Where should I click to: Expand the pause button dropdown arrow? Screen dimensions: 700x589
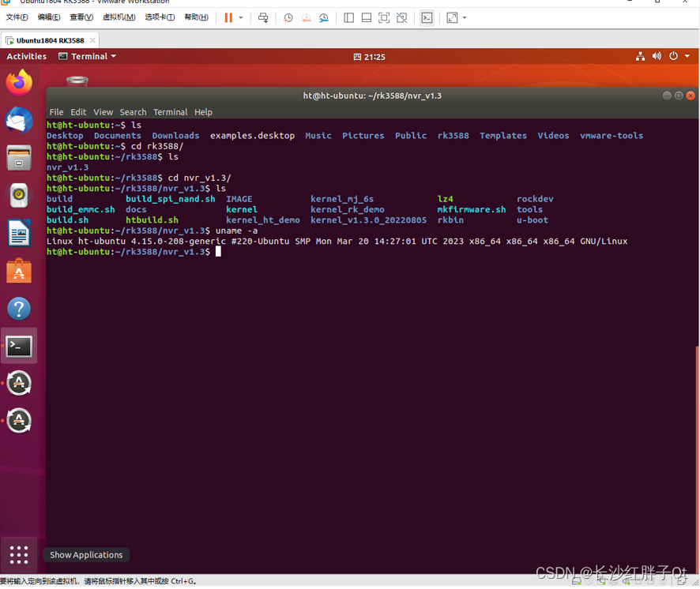coord(241,18)
